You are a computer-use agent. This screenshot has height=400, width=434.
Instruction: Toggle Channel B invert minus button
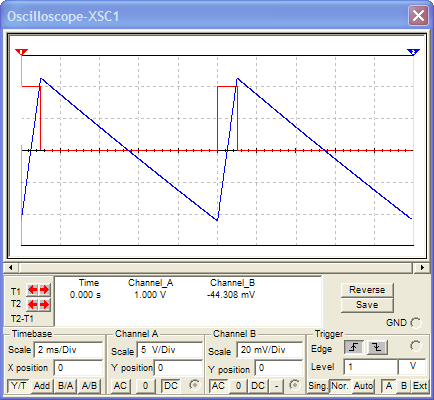[x=276, y=386]
